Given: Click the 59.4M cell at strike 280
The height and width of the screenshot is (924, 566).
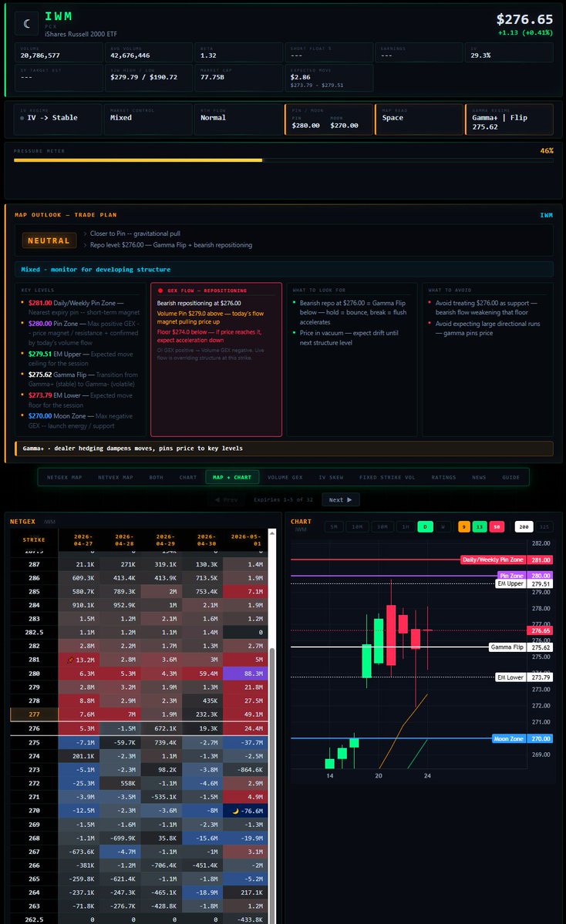Looking at the screenshot, I should (202, 673).
